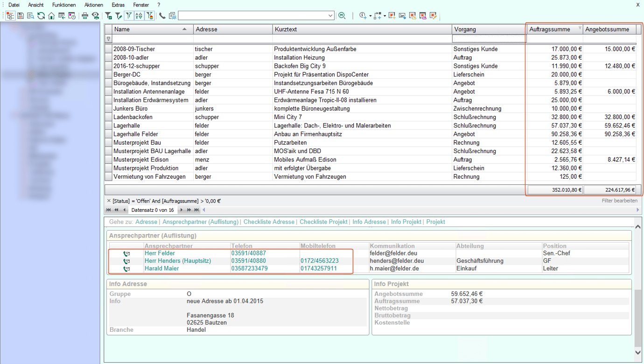Toggle the color filter funnel button

point(149,15)
